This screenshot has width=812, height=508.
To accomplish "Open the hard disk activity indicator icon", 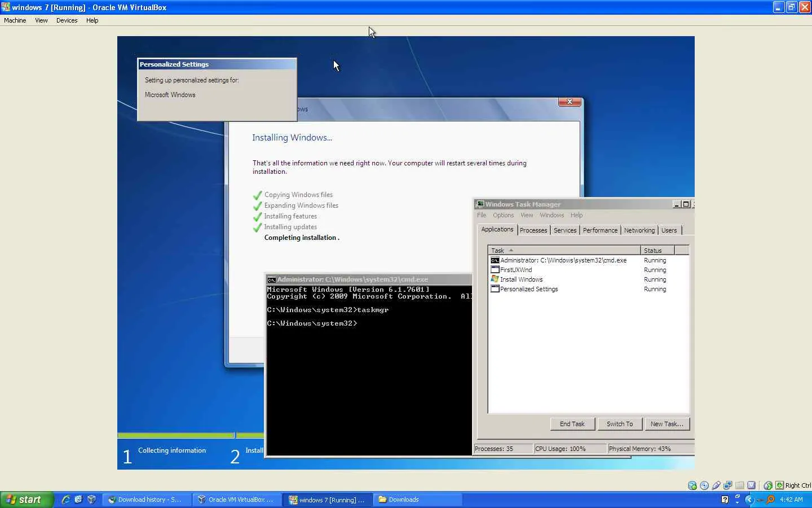I will pos(692,485).
